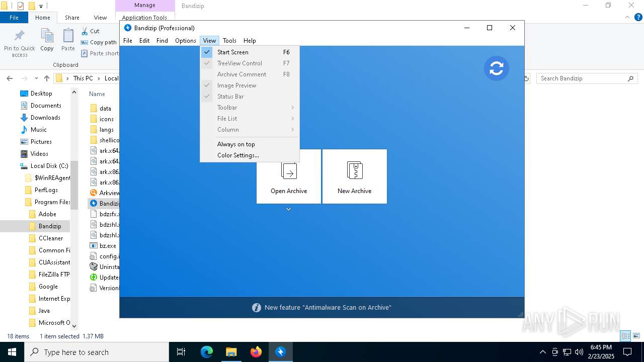
Task: Click Copy path in the Explorer clipboard group
Action: (99, 42)
